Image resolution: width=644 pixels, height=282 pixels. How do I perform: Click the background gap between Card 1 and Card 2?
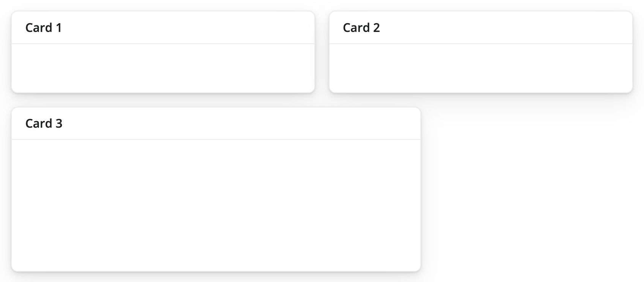coord(322,51)
